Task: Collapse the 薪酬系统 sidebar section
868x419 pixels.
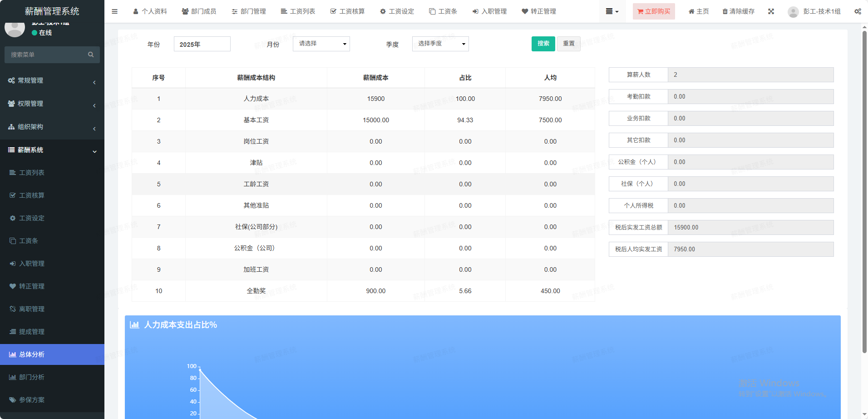Action: (x=52, y=150)
